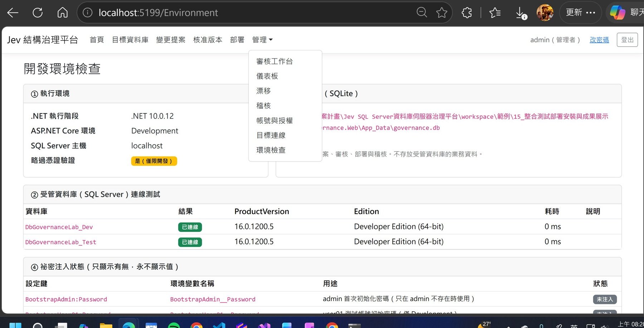Viewport: 644px width, 328px height.
Task: Open 審核工作台 from the menu
Action: 285,61
